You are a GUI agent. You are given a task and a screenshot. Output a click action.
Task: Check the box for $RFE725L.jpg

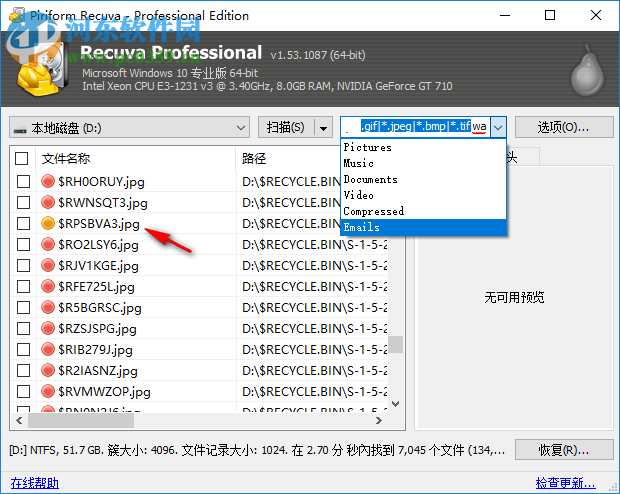coord(23,286)
